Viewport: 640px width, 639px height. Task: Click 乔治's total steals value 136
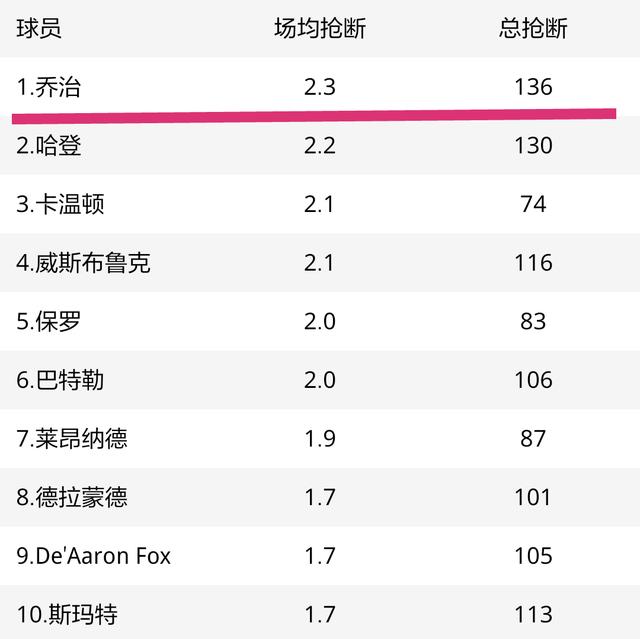tap(533, 87)
